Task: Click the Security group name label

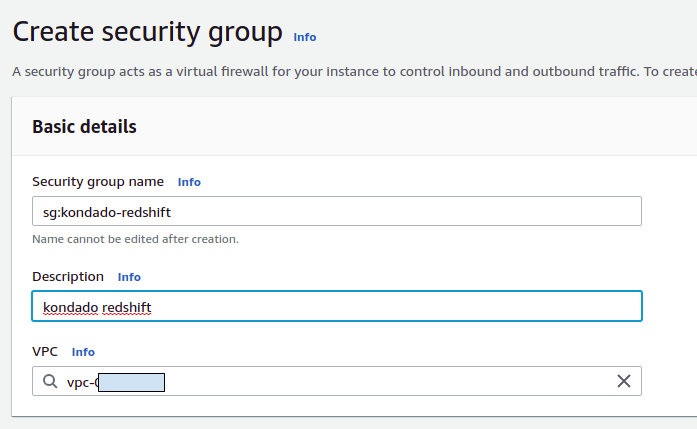Action: (98, 182)
